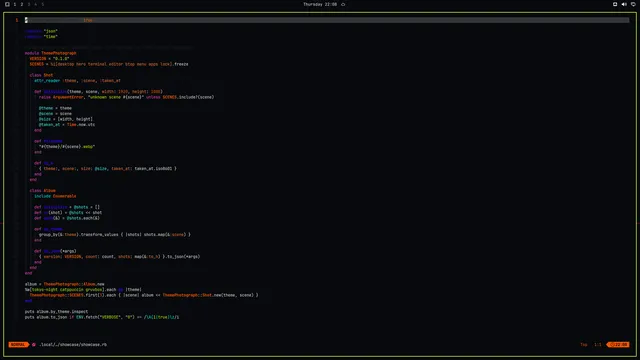This screenshot has height=360, width=640.
Task: Click the Ruby file-type icon in statusline
Action: [34, 344]
